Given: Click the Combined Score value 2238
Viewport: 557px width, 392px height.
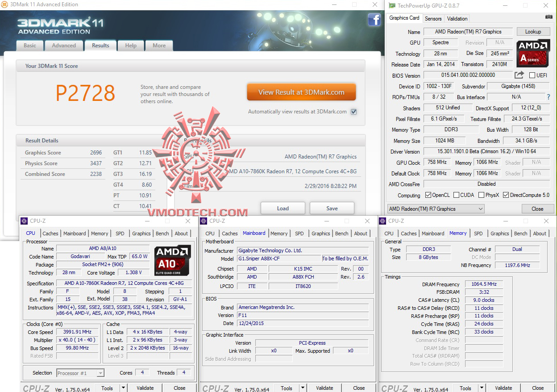Looking at the screenshot, I should coord(96,174).
